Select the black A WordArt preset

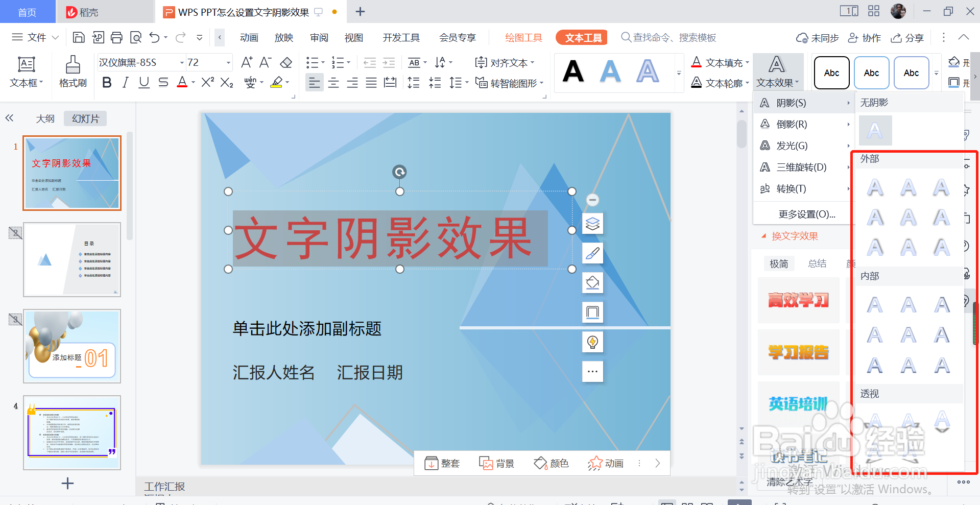(573, 71)
